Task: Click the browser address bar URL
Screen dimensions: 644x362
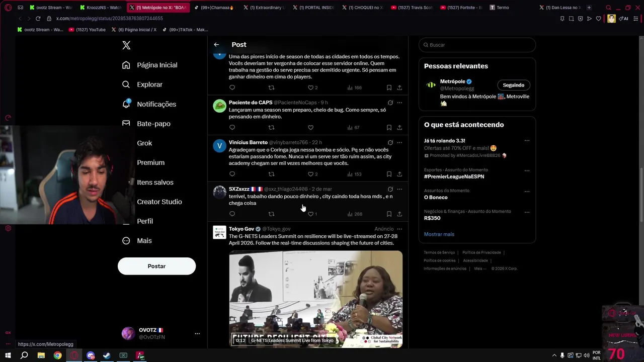Action: pos(110,19)
